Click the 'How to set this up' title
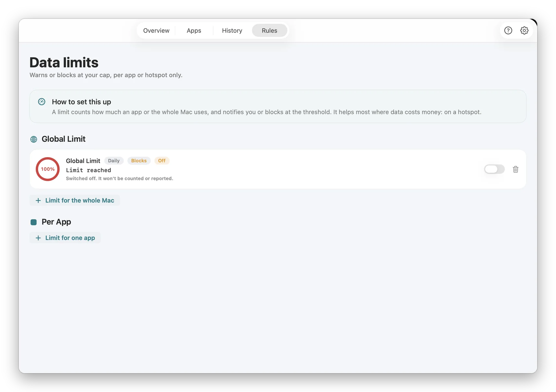This screenshot has width=556, height=392. click(x=82, y=102)
